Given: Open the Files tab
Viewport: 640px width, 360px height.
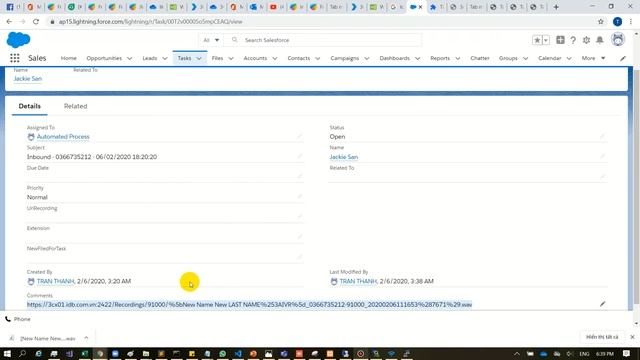Looking at the screenshot, I should pos(218,58).
